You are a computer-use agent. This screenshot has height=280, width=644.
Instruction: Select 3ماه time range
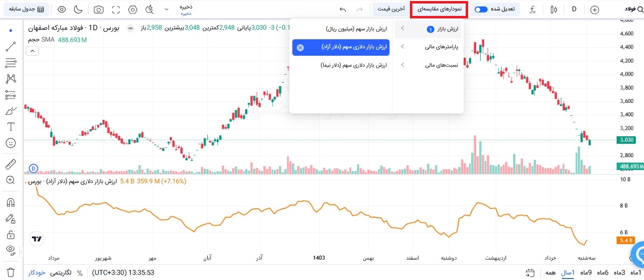point(619,273)
